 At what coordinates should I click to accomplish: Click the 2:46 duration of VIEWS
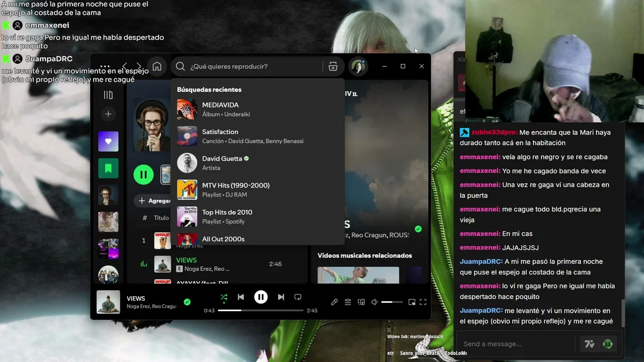point(275,264)
